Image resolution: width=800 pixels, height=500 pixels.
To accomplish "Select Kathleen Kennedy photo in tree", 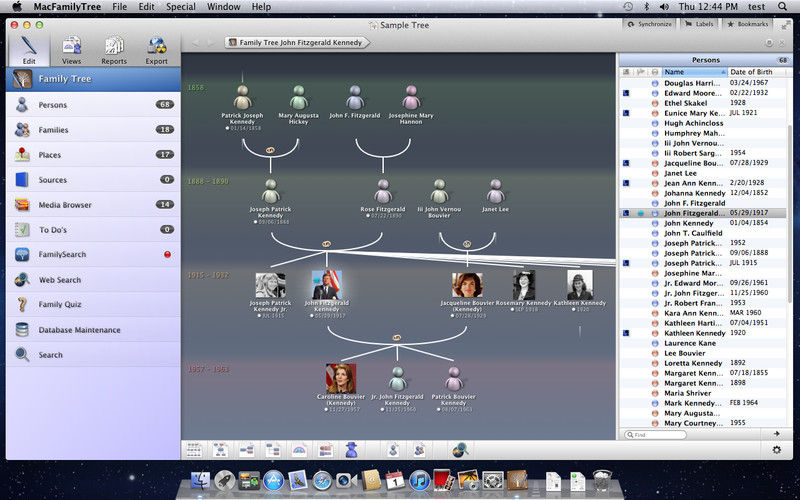I will pos(580,285).
